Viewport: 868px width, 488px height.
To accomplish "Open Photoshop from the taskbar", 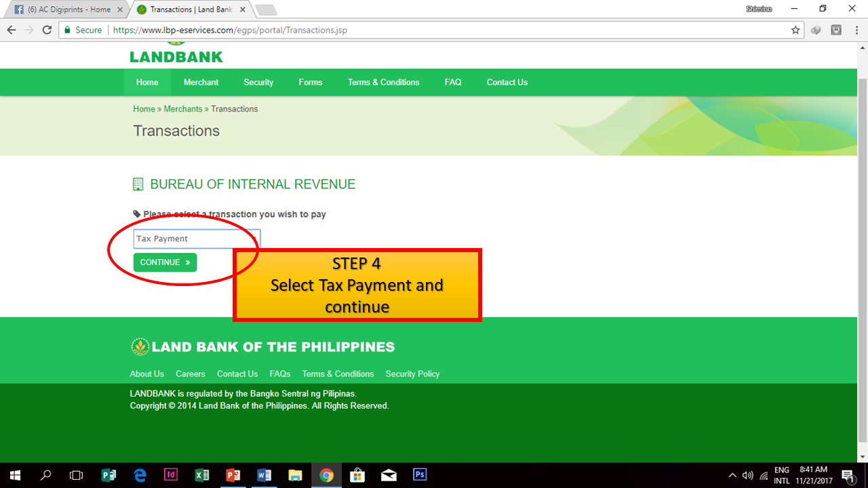I will coord(419,474).
